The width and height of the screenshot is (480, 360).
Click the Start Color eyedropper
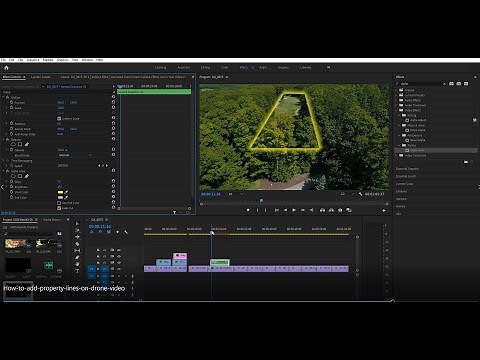(66, 192)
